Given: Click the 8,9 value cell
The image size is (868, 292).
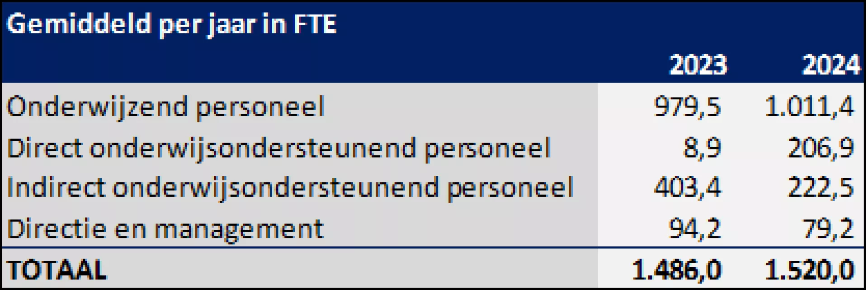Looking at the screenshot, I should 702,148.
